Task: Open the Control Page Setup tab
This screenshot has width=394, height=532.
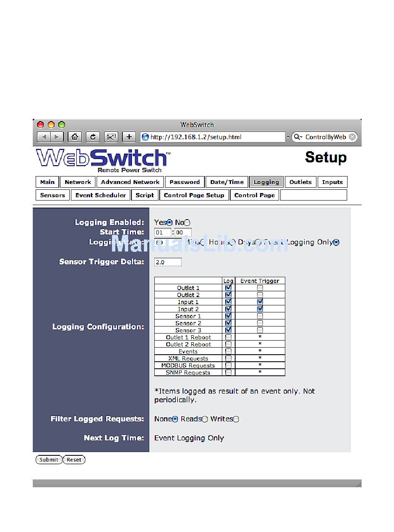Action: coord(194,195)
